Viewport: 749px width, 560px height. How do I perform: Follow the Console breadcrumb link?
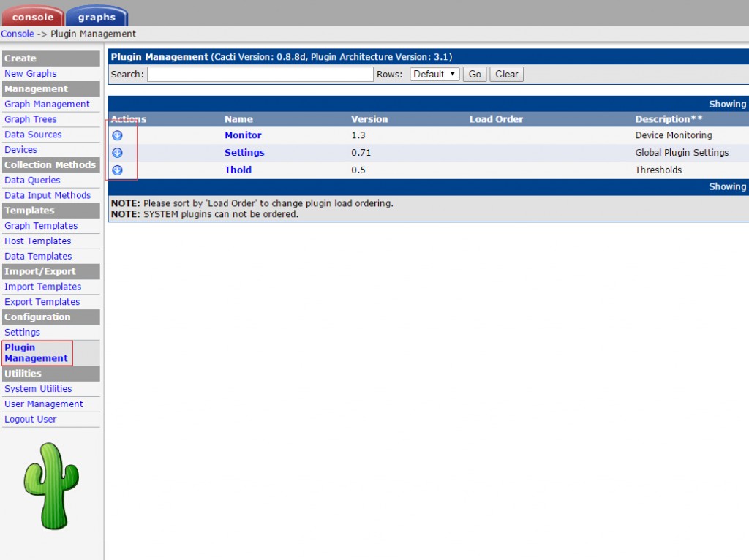click(x=18, y=34)
